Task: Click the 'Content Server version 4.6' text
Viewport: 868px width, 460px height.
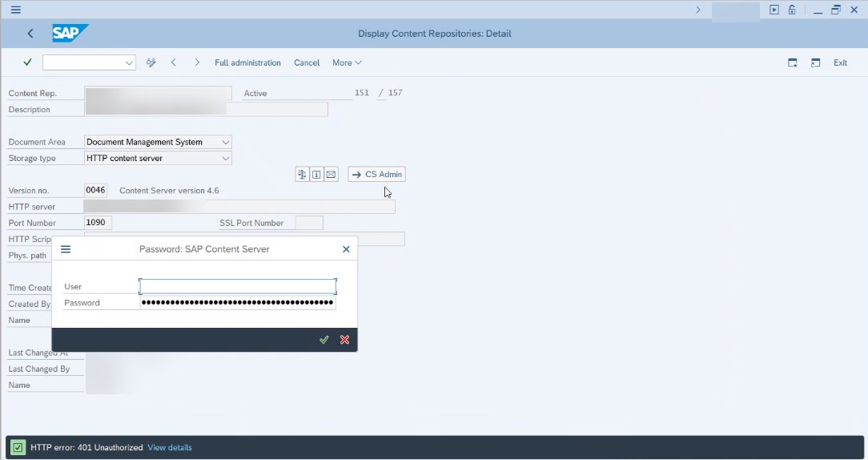Action: pyautogui.click(x=170, y=190)
